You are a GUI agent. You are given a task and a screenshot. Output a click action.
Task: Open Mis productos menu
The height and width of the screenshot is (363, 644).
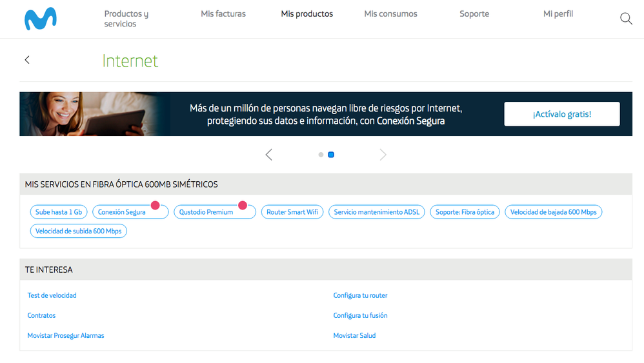(x=307, y=14)
